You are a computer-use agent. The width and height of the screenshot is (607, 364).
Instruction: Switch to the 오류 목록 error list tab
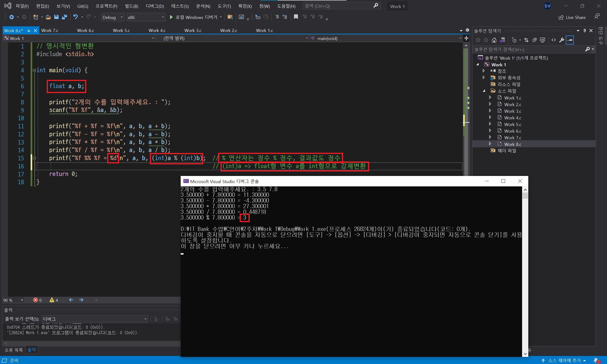[14, 350]
